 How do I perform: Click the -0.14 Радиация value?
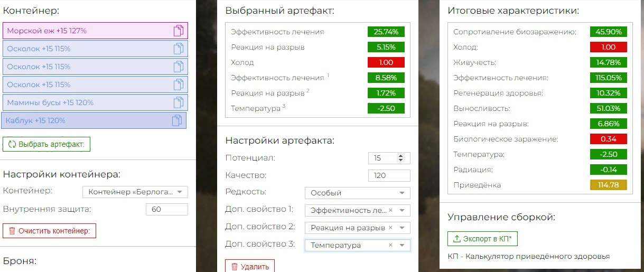pos(609,170)
